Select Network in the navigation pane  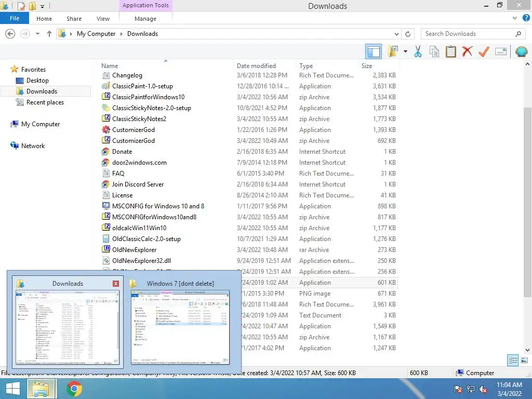33,146
